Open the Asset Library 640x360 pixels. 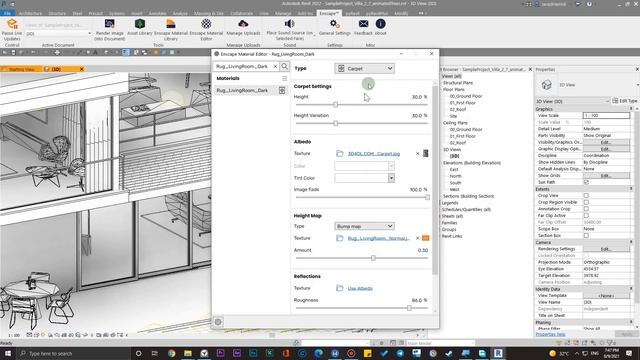click(x=140, y=24)
